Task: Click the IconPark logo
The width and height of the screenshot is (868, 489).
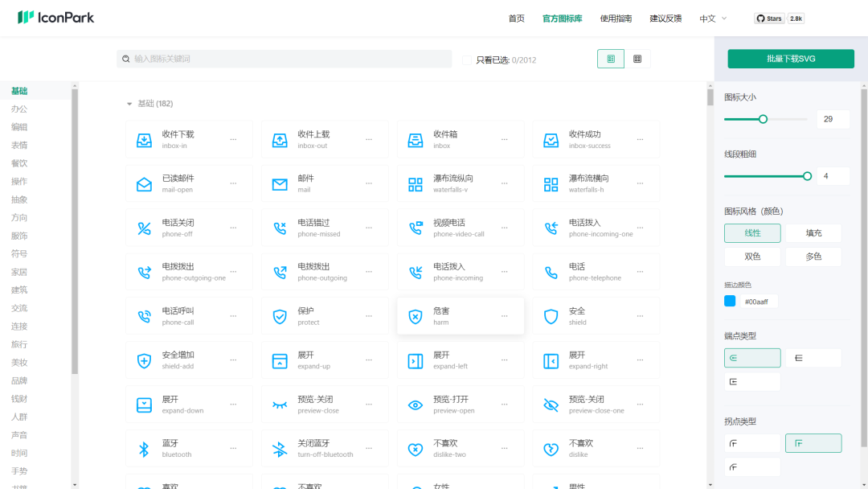Action: 56,18
